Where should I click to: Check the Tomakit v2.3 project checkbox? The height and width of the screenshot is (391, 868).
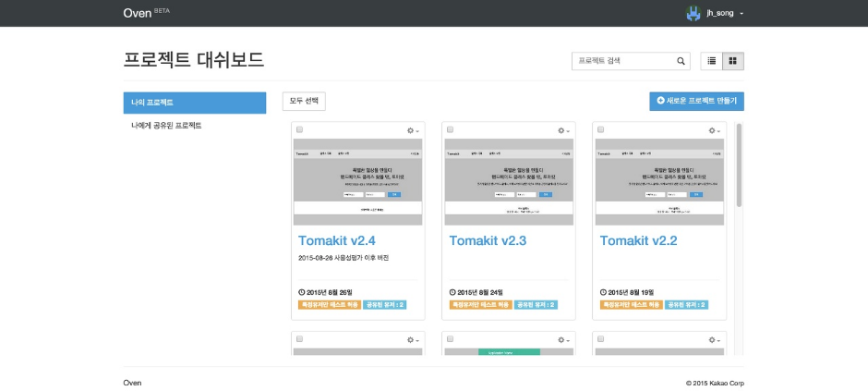click(450, 130)
